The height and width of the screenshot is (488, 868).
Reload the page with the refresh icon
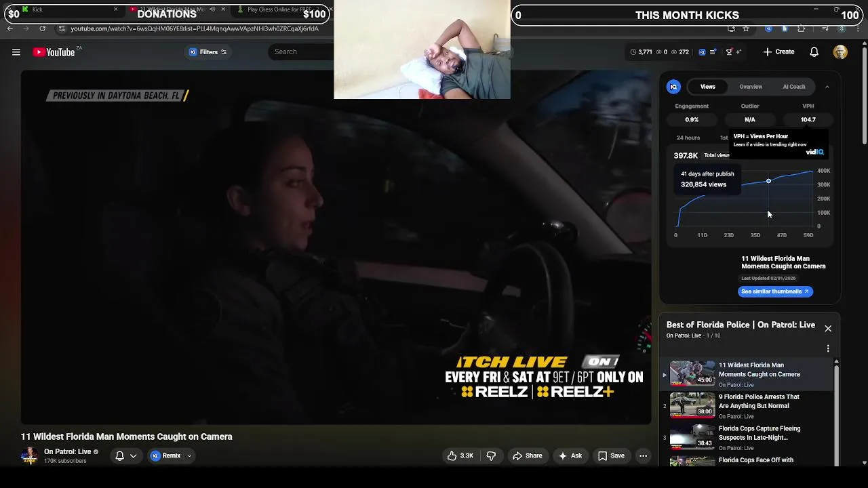pyautogui.click(x=42, y=28)
